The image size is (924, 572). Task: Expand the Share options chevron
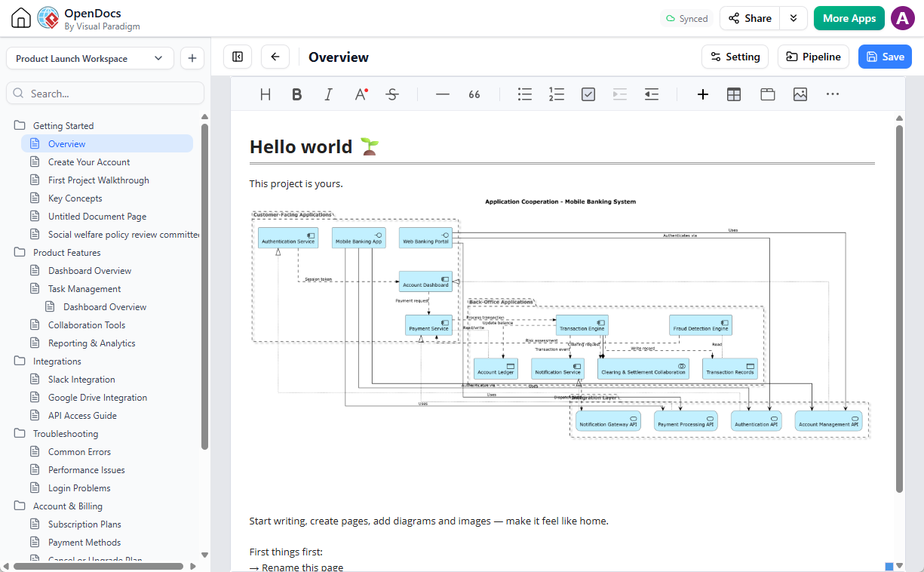click(x=794, y=18)
